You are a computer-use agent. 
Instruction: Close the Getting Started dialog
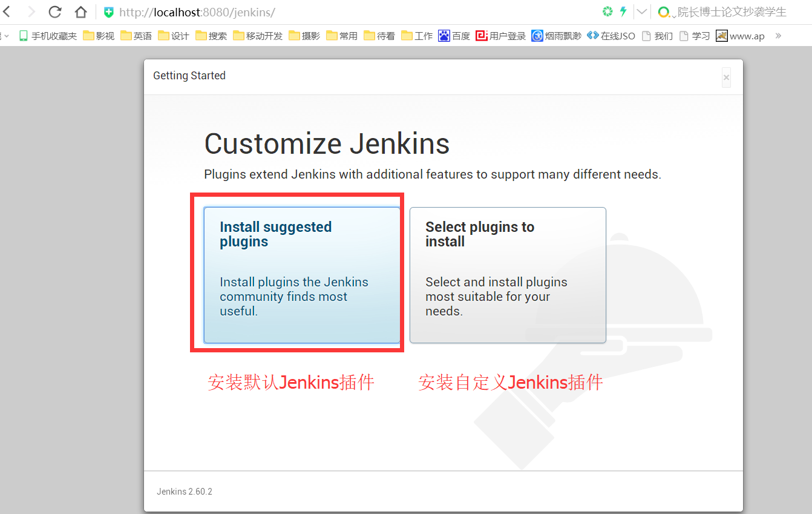(x=726, y=77)
